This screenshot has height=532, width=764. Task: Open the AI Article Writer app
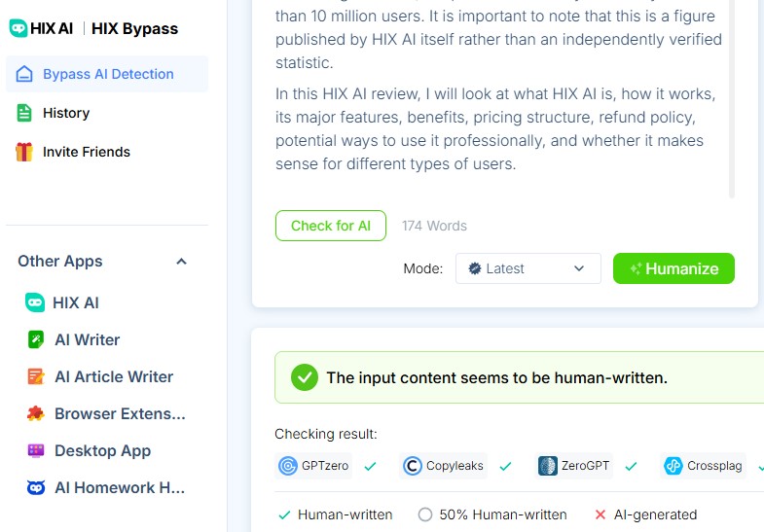click(x=114, y=376)
